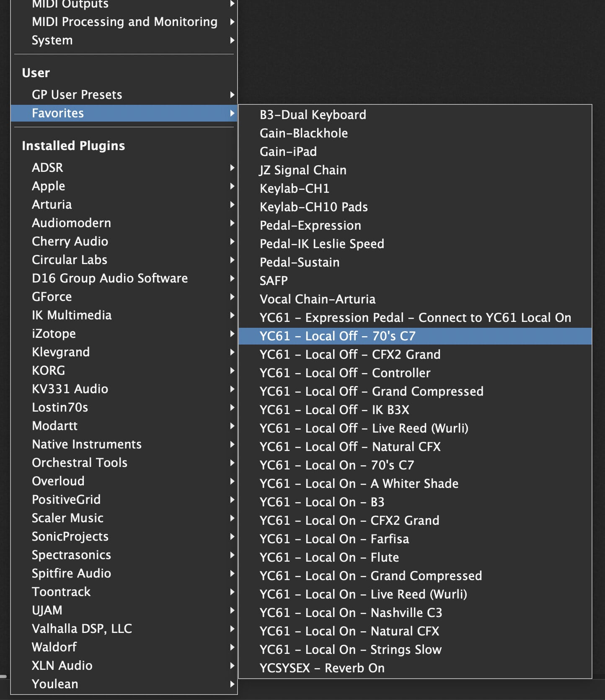Open the Valhalla DSP, LLC submenu
The image size is (605, 700).
click(x=82, y=628)
